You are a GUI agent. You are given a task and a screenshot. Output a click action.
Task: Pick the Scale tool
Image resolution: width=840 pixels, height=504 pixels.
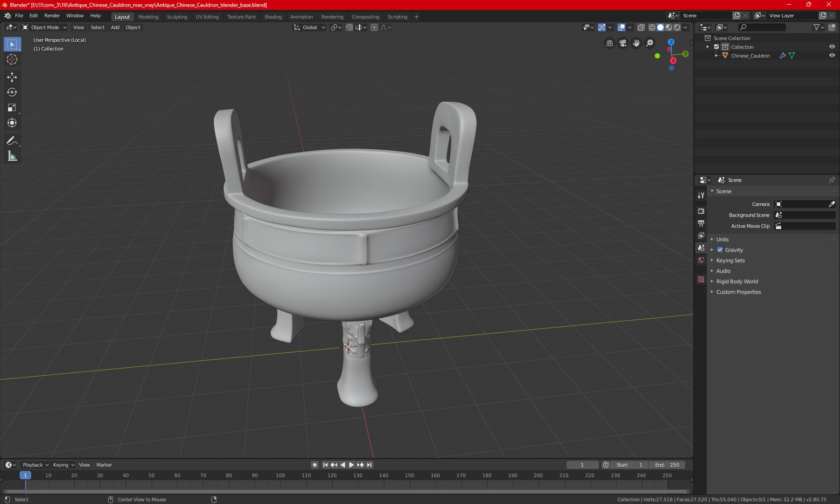coord(12,108)
